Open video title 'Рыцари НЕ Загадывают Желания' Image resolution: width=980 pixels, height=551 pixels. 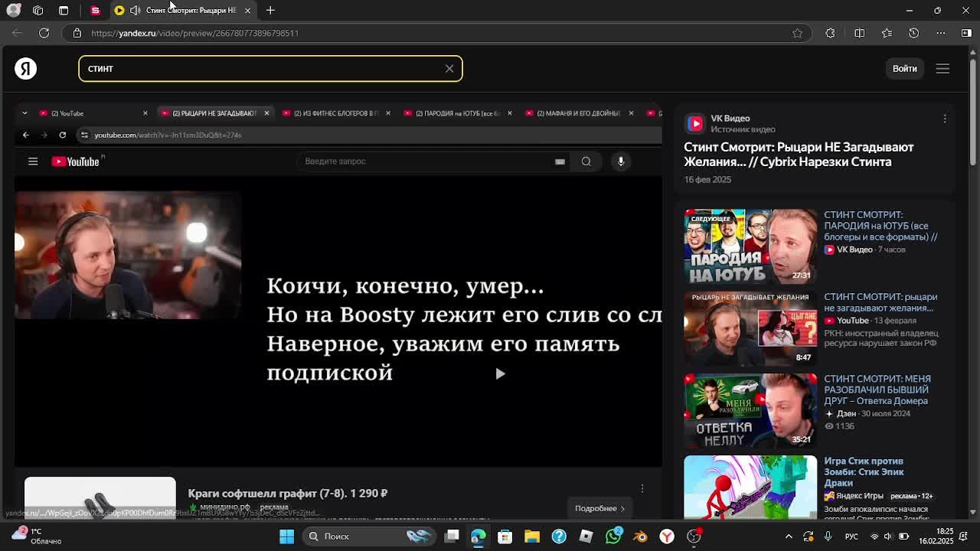799,154
